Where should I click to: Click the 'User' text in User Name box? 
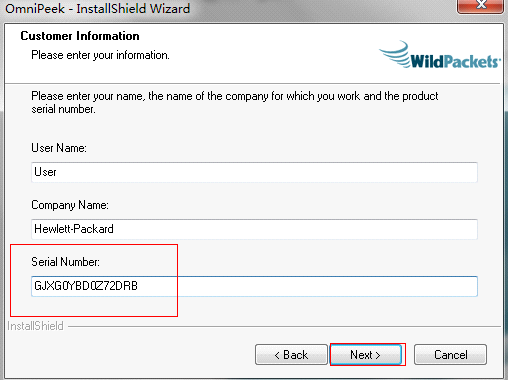click(x=45, y=172)
